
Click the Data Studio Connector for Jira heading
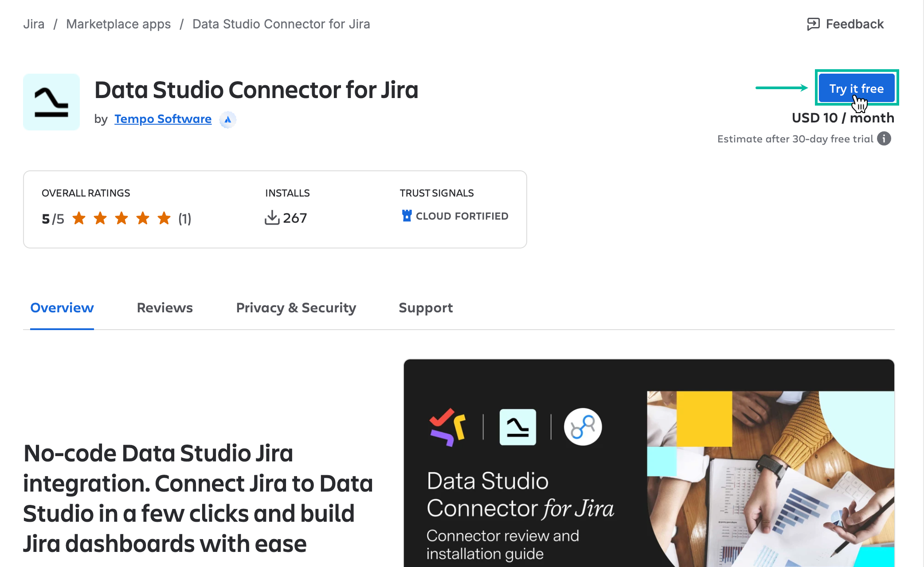pyautogui.click(x=256, y=90)
